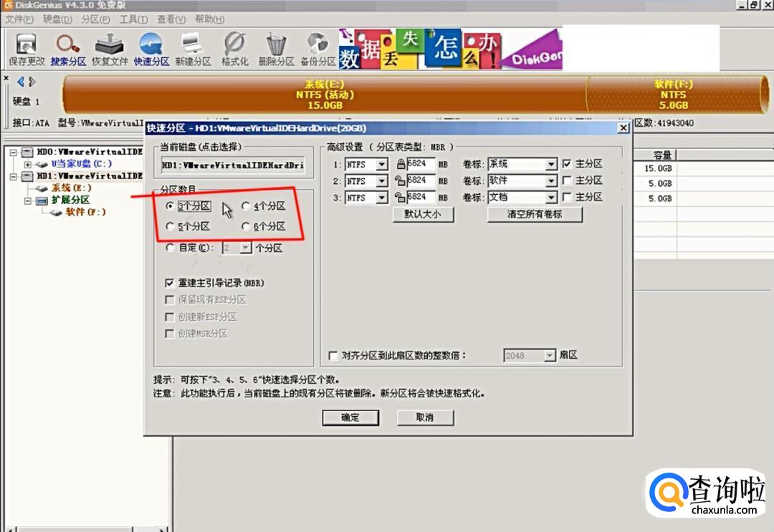Viewport: 774px width, 532px height.
Task: Check 主分区 for the 软件 partition row
Action: click(x=567, y=180)
